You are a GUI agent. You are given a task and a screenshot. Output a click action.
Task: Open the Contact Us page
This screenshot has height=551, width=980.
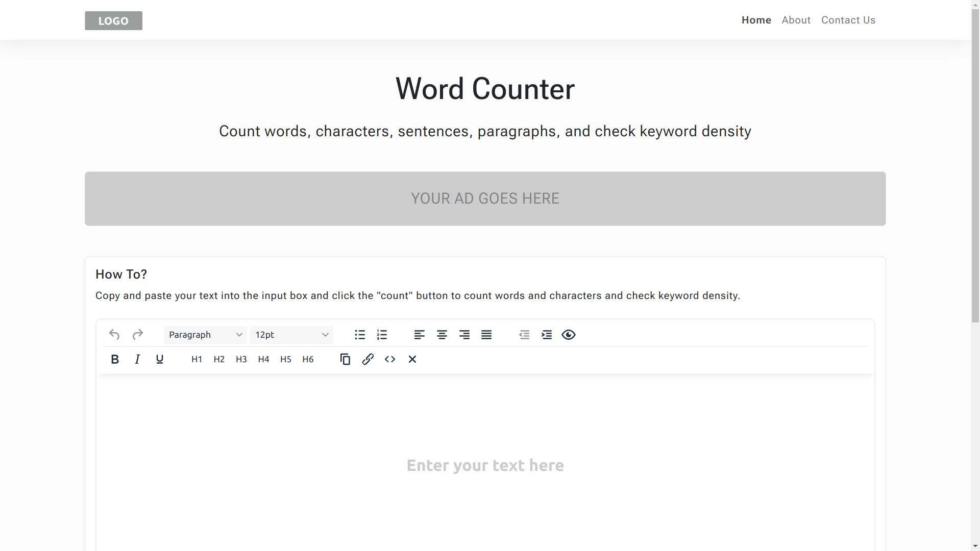pyautogui.click(x=848, y=20)
